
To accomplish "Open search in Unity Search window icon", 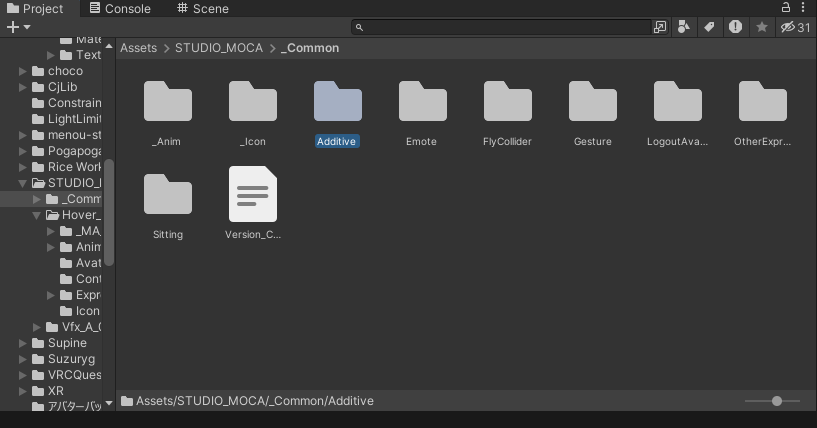I will click(660, 27).
